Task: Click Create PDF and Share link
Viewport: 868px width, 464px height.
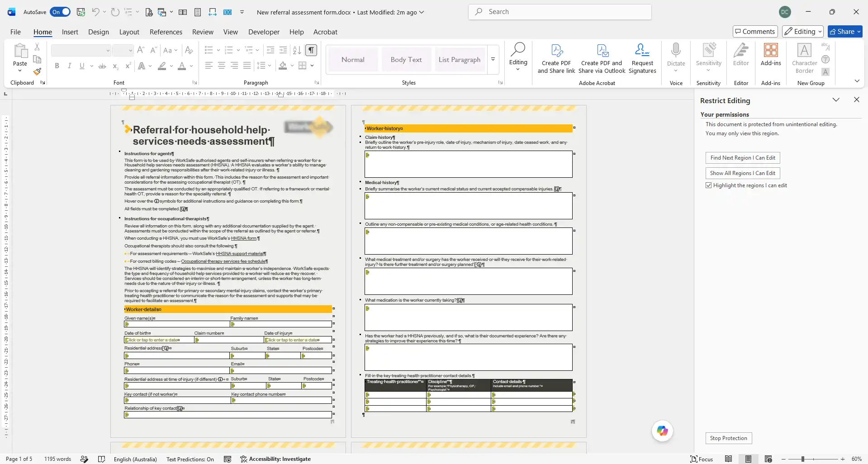Action: (x=556, y=59)
